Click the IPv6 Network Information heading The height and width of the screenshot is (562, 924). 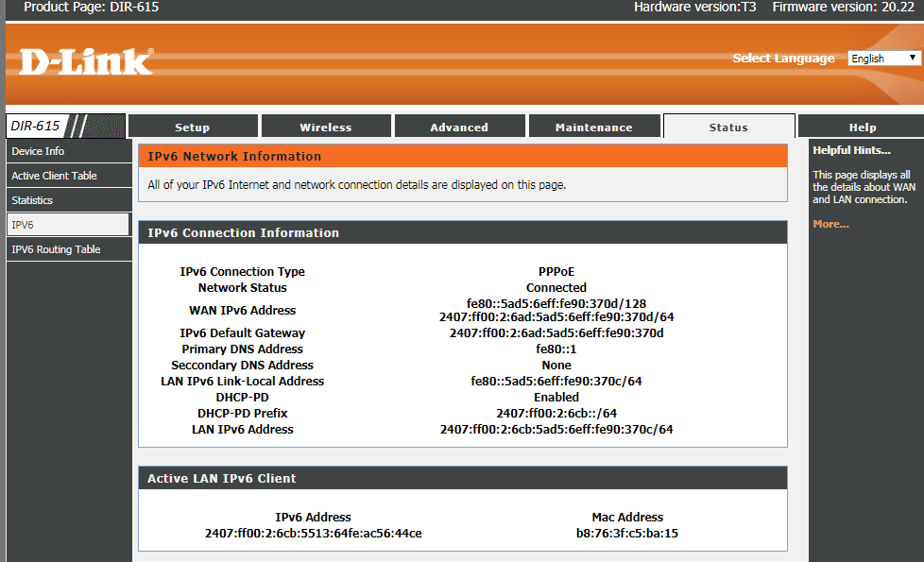[234, 156]
